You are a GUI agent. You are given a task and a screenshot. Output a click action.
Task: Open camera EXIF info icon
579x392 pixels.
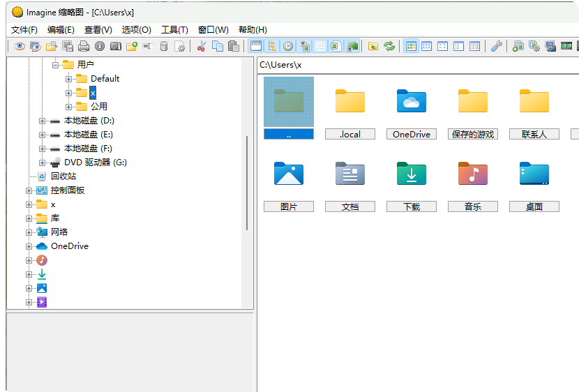point(116,46)
